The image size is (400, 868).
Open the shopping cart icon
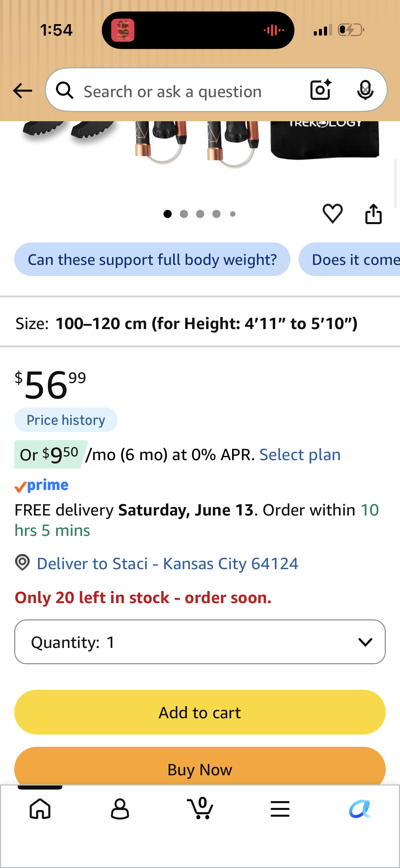pos(200,808)
